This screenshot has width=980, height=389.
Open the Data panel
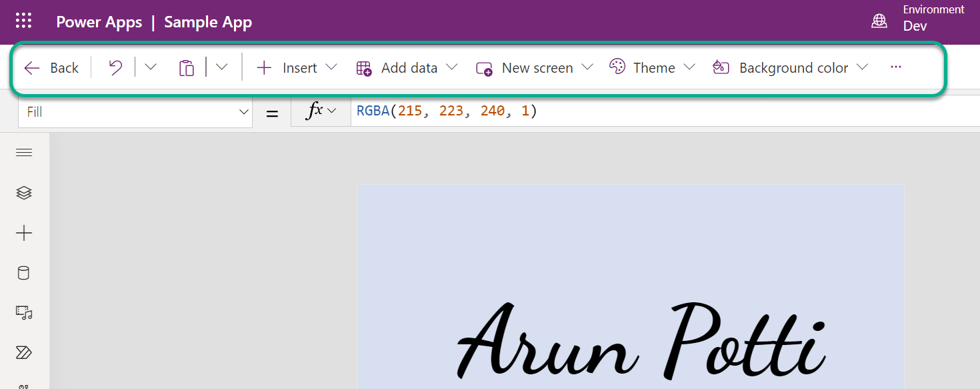24,272
